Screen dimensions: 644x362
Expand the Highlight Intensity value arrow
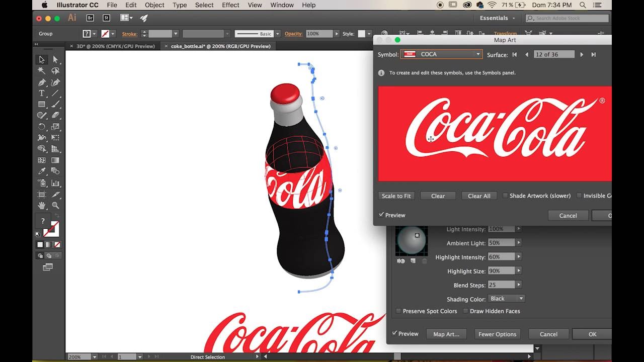click(x=518, y=257)
